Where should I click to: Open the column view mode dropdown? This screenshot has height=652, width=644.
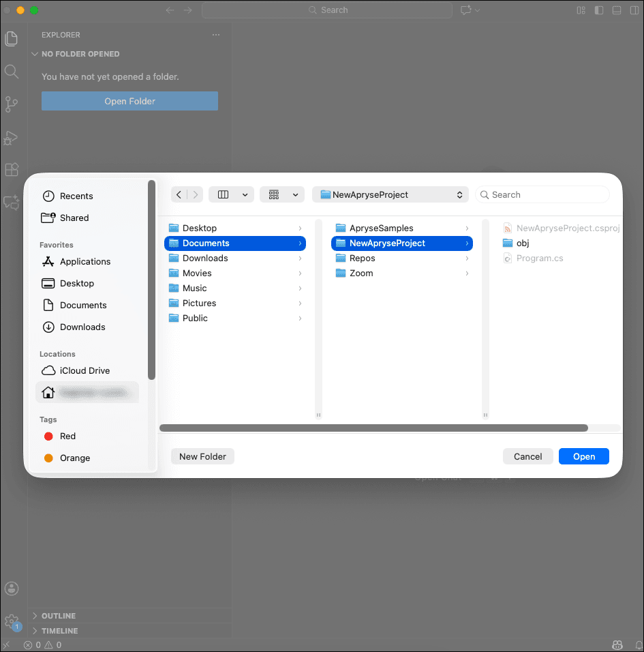pos(231,194)
